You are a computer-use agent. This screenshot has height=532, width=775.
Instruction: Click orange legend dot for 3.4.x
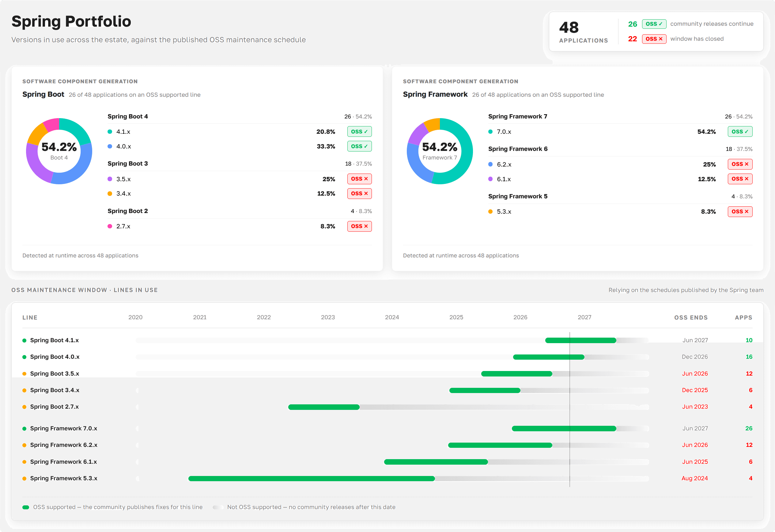(x=110, y=194)
